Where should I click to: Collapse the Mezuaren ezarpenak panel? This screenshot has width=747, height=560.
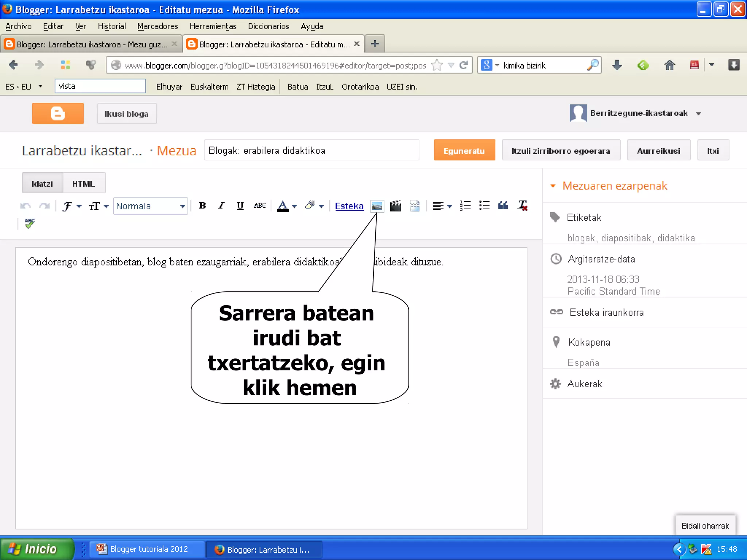[x=553, y=186]
